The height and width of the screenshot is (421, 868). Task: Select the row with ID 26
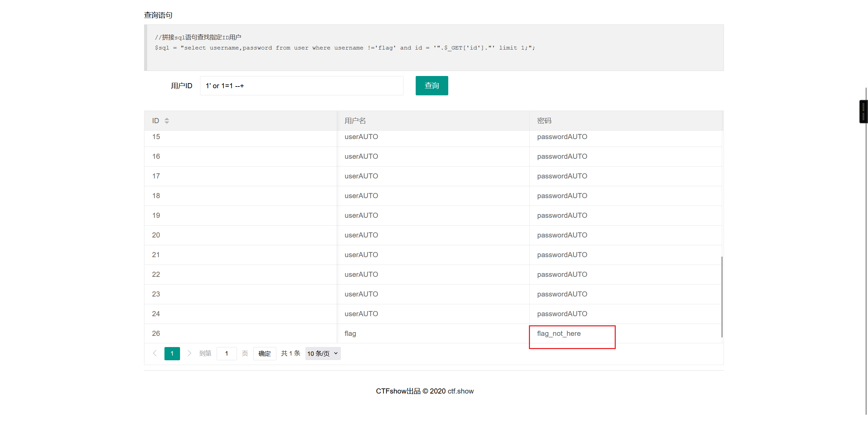coord(156,333)
